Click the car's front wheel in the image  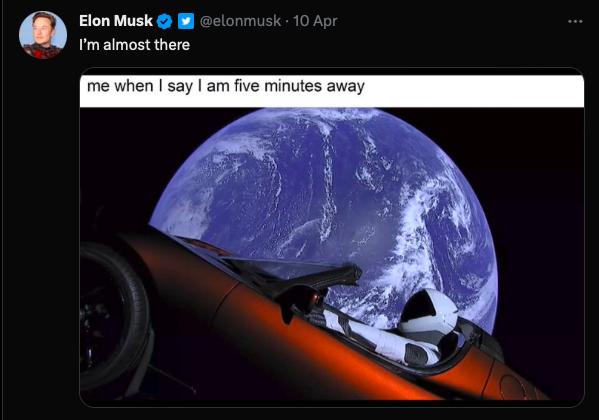113,315
